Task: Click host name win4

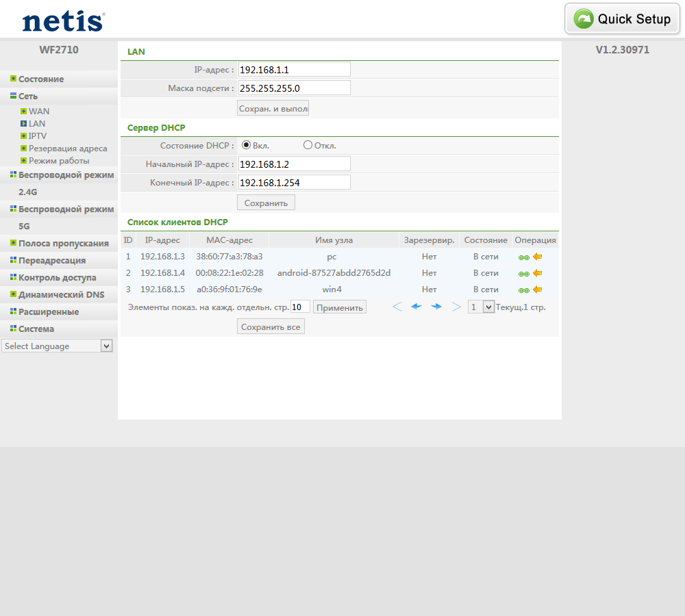Action: [332, 290]
